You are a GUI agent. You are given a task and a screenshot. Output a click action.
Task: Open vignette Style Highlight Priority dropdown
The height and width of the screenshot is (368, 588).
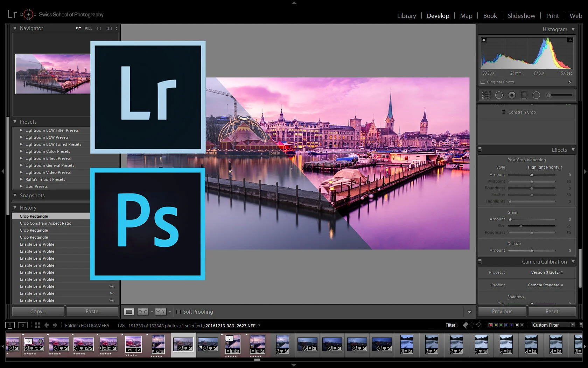point(545,167)
